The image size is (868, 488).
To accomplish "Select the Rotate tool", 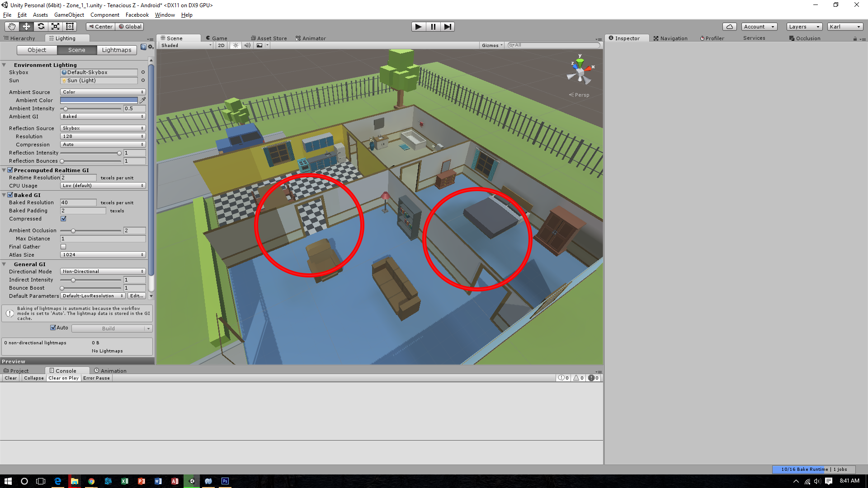I will tap(41, 27).
